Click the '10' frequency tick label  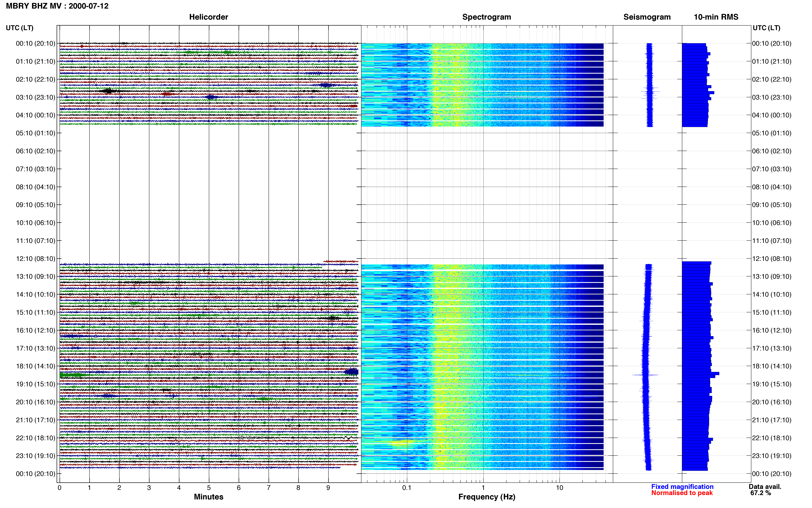coord(559,488)
